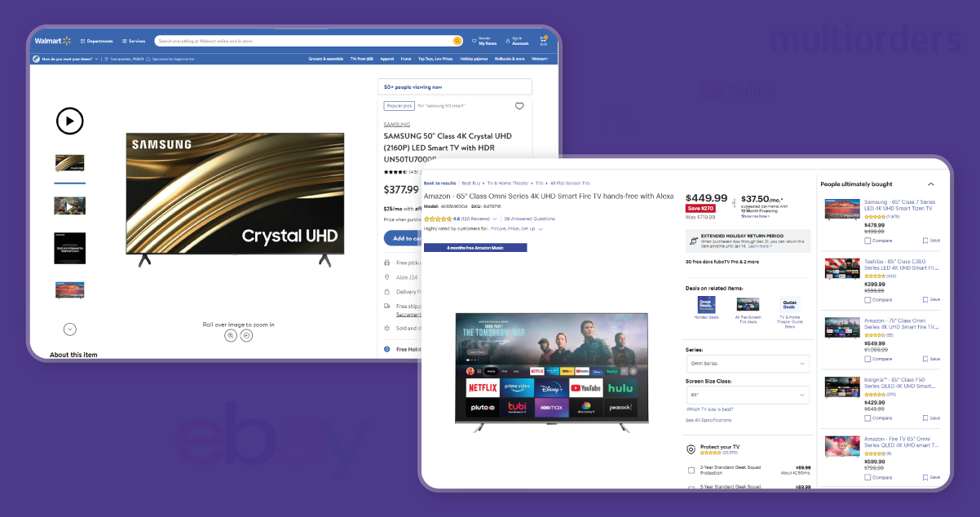Open the Walmart+ link in nav bar
The height and width of the screenshot is (517, 980).
pyautogui.click(x=540, y=59)
